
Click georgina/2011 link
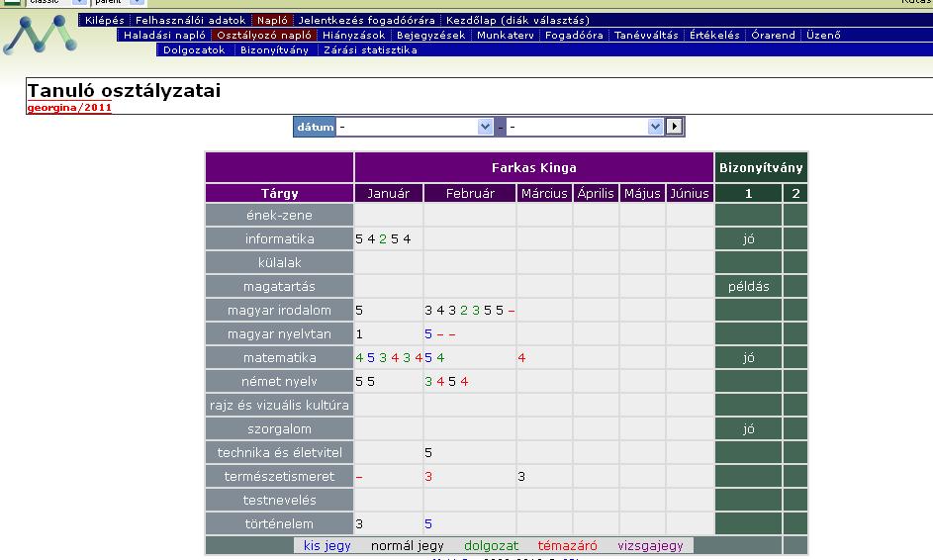point(69,108)
